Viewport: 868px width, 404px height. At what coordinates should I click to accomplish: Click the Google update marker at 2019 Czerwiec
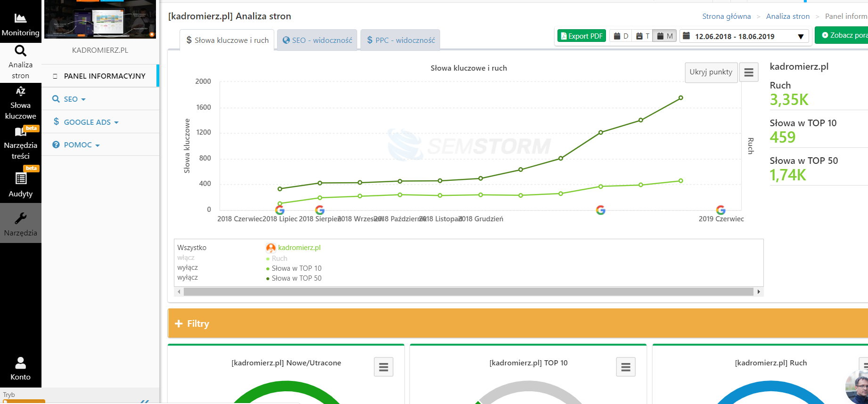(721, 210)
